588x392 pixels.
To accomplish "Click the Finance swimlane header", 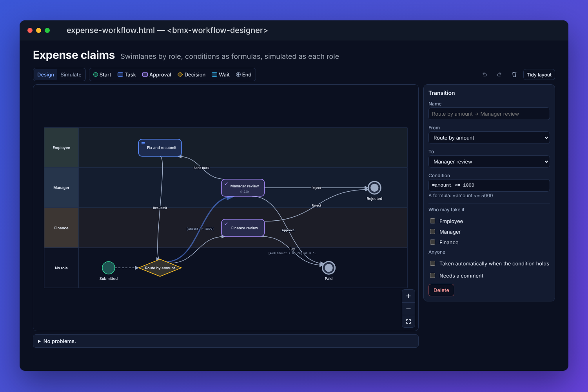I will click(62, 228).
